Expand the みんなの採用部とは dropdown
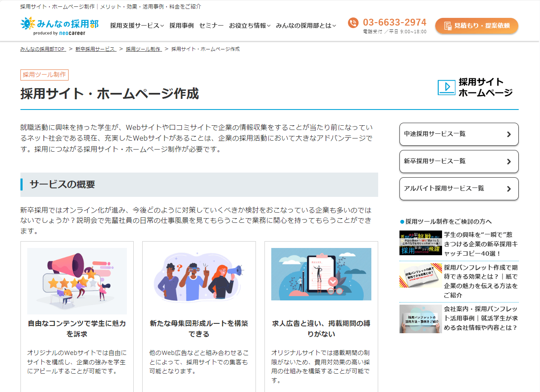540x392 pixels. [x=306, y=25]
